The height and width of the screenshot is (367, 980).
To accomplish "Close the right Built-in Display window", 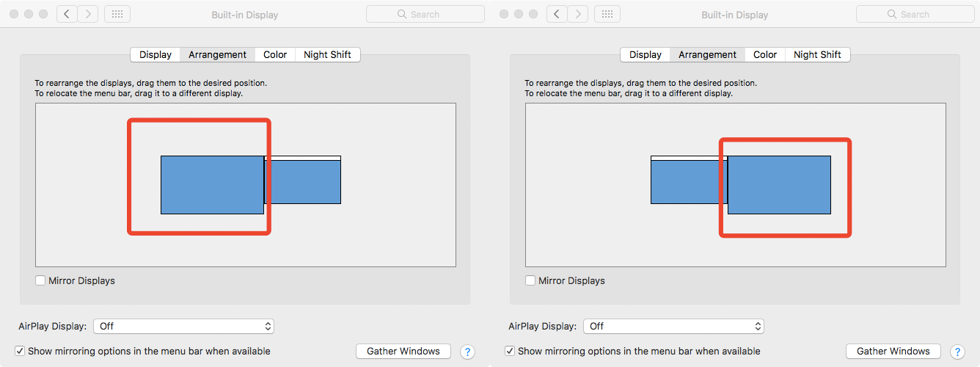I will [x=504, y=15].
